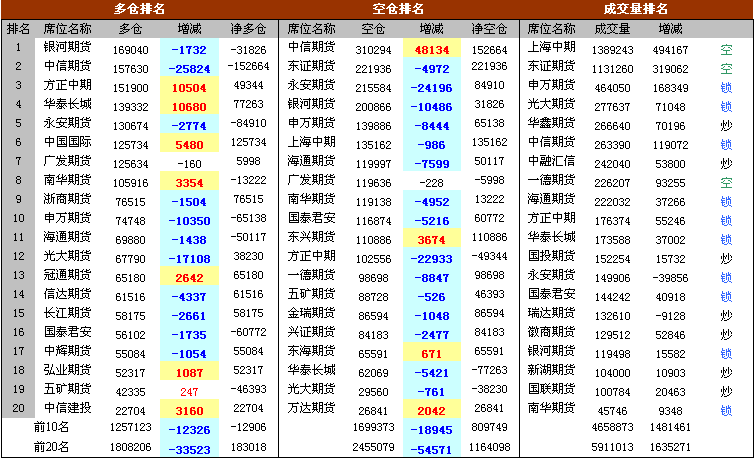Select the volume change total 1635271
Viewport: 755px width, 458px height.
(x=670, y=447)
